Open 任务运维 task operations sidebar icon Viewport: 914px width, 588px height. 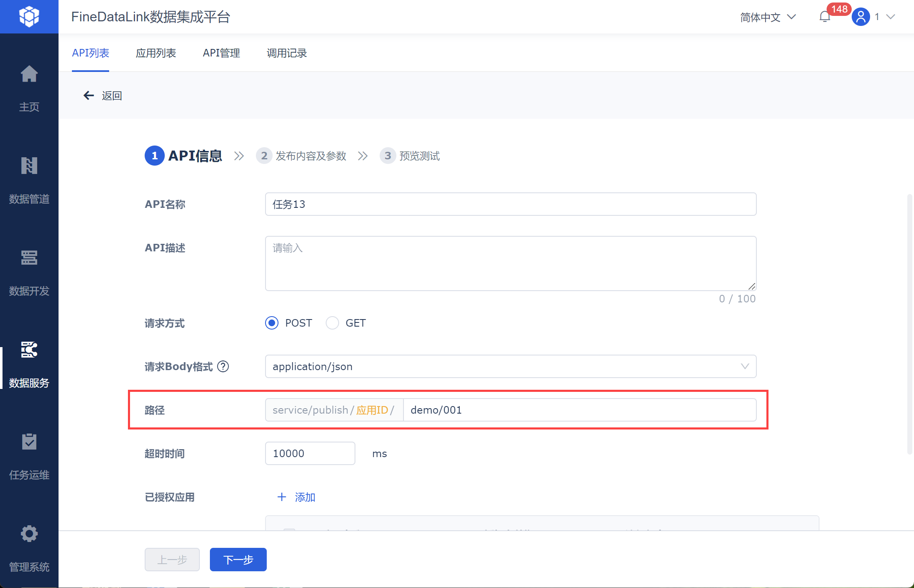pyautogui.click(x=29, y=442)
